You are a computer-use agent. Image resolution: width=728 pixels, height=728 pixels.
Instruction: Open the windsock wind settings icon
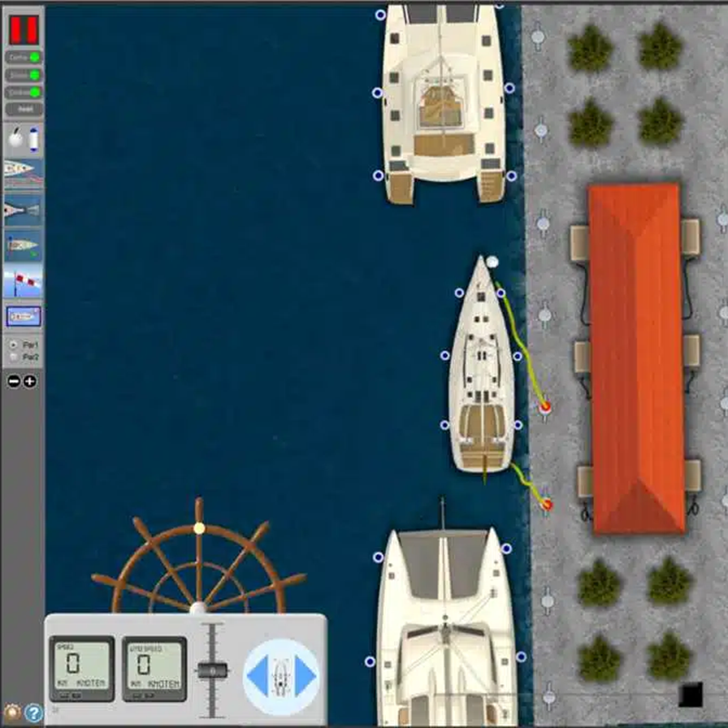click(x=24, y=281)
